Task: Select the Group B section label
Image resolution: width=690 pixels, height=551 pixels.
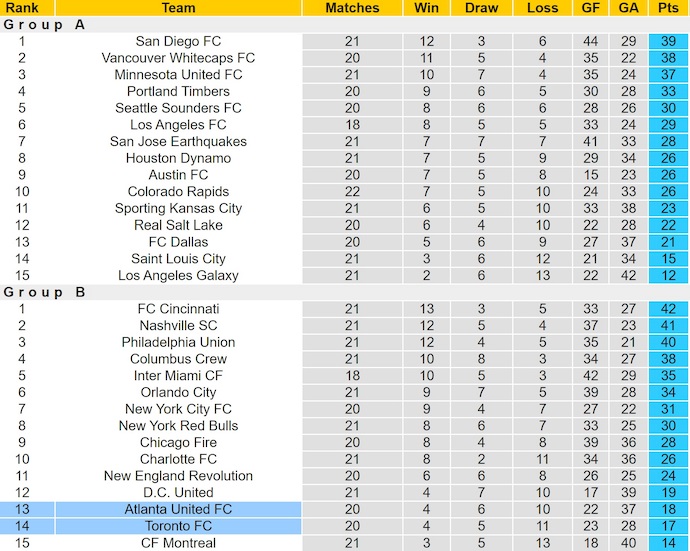Action: click(x=45, y=292)
